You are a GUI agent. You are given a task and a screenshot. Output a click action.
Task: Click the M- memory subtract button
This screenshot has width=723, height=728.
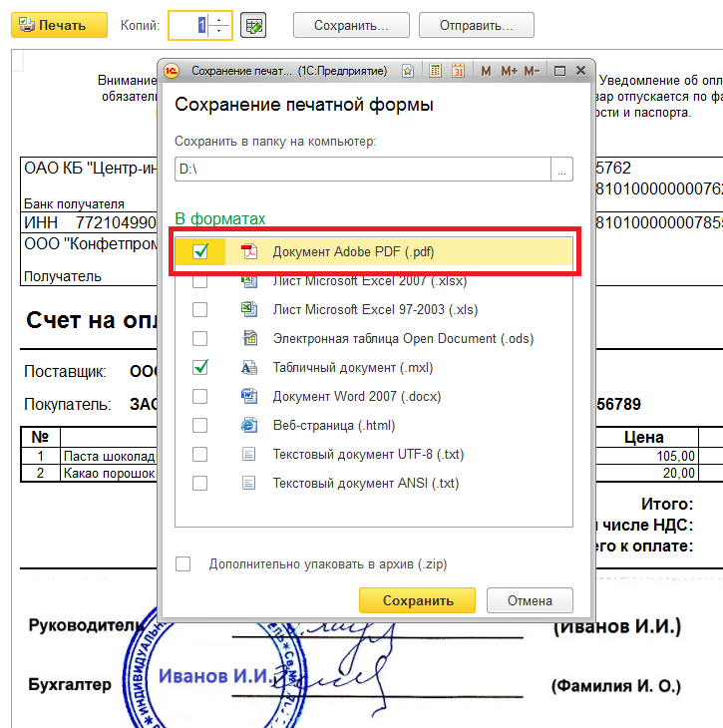(532, 71)
